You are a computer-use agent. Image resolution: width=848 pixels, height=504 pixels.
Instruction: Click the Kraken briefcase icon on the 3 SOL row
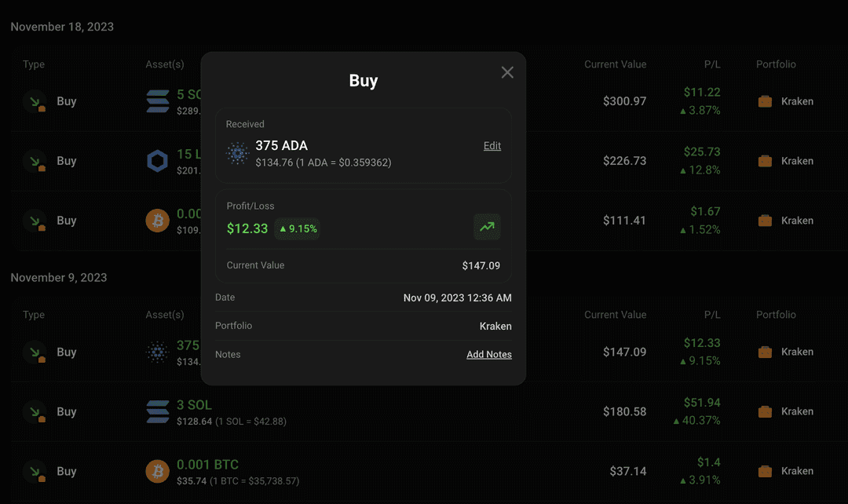[764, 411]
